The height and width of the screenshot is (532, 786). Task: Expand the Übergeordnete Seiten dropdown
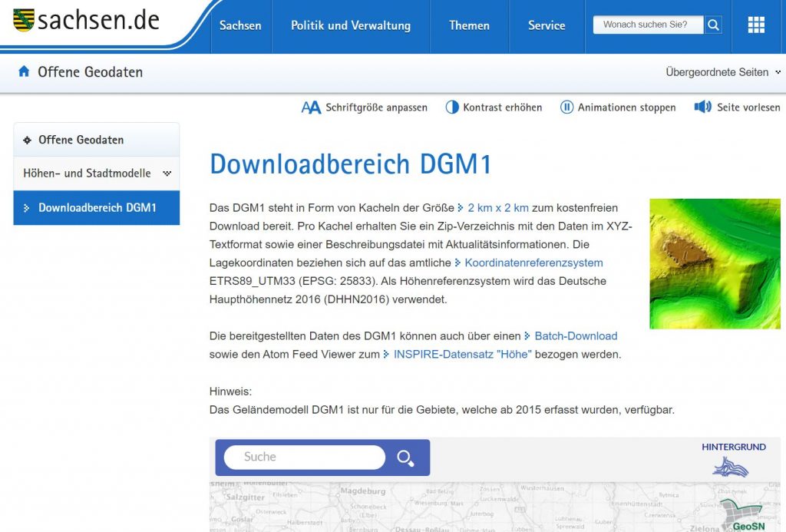click(723, 72)
